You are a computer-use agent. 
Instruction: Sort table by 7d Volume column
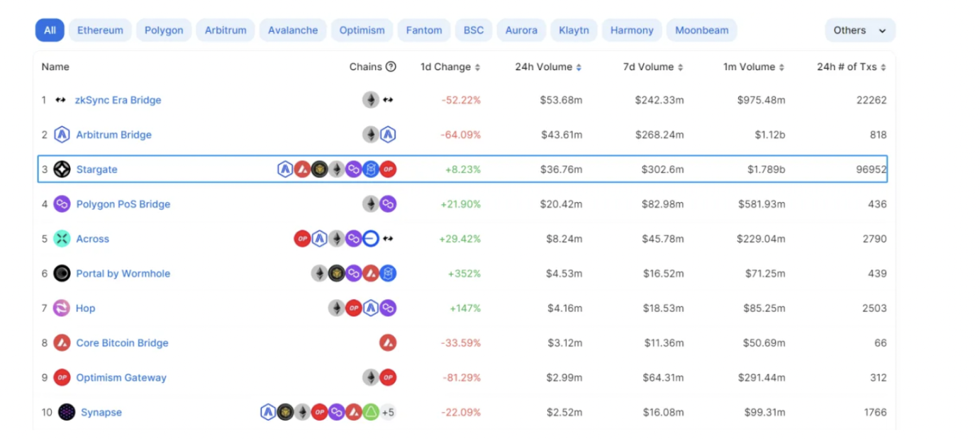(652, 67)
